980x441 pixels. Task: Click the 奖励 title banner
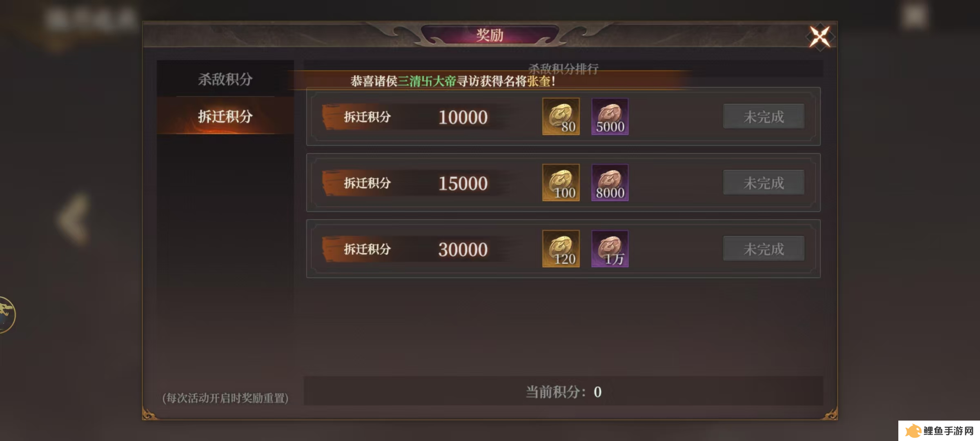click(490, 35)
